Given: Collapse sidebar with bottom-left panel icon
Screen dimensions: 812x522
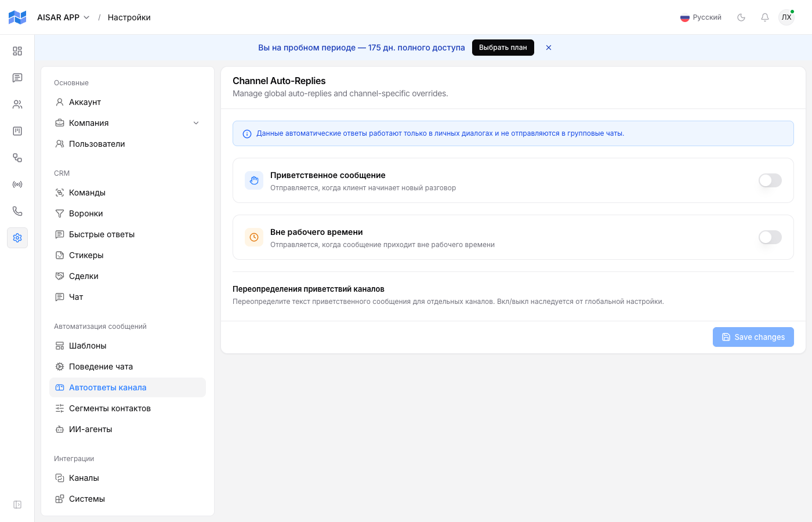Looking at the screenshot, I should pos(17,505).
